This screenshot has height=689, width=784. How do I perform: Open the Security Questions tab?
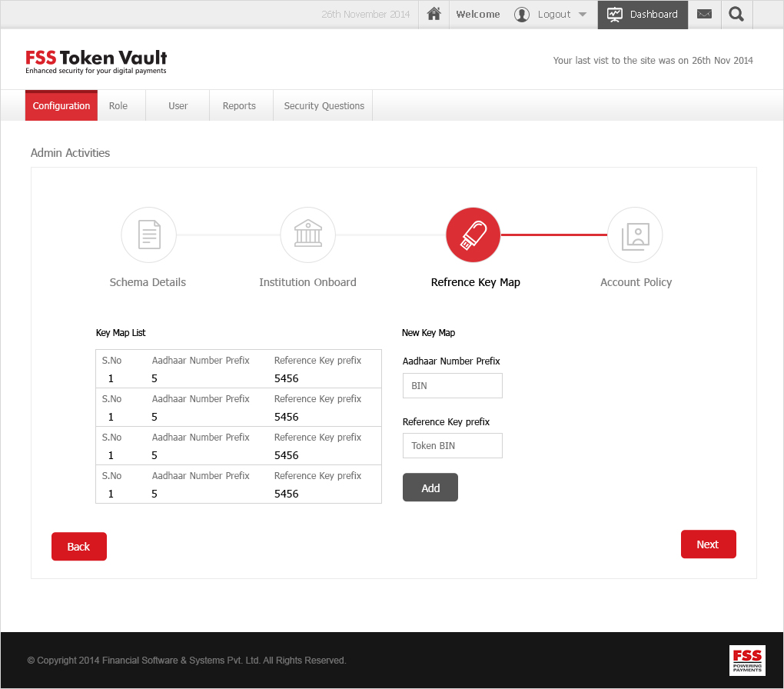pyautogui.click(x=324, y=106)
